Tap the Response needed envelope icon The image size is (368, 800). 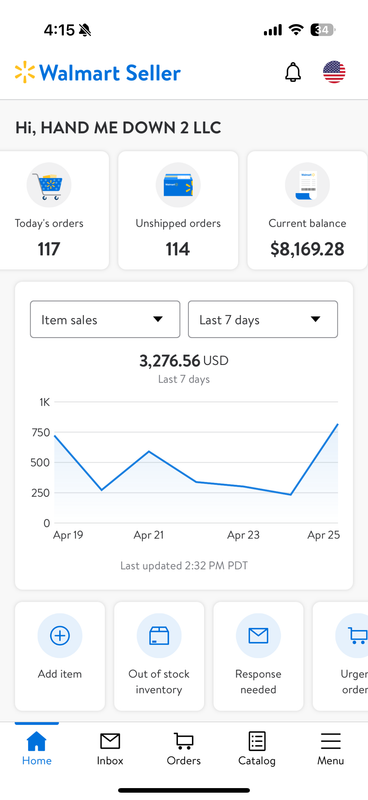[x=258, y=636]
